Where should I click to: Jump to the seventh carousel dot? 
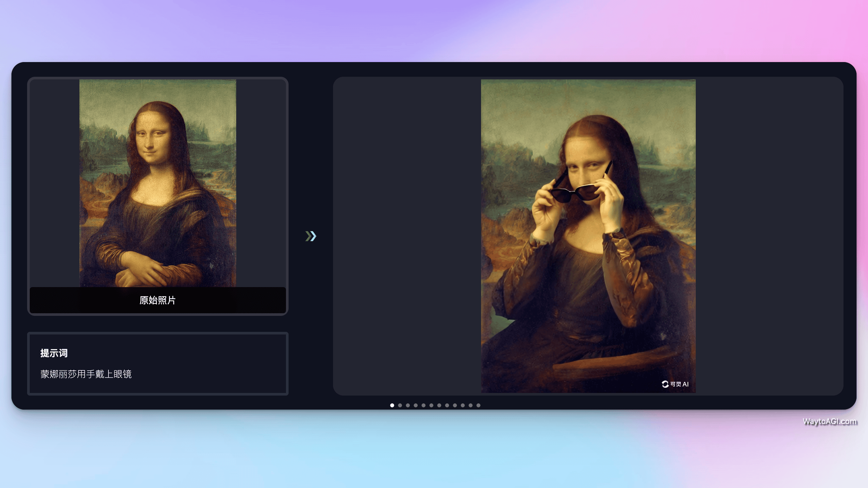439,405
